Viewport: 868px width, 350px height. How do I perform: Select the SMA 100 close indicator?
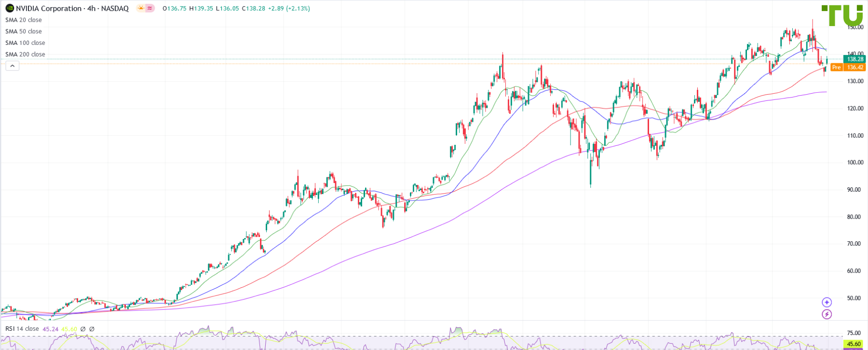tap(25, 43)
